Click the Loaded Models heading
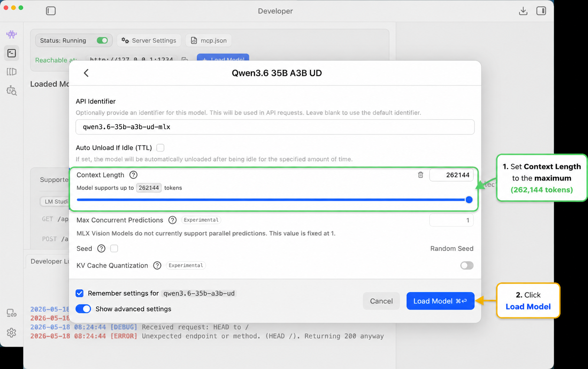 coord(49,84)
